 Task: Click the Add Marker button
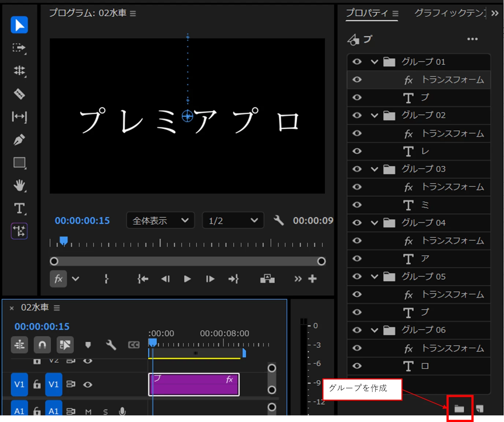[107, 279]
